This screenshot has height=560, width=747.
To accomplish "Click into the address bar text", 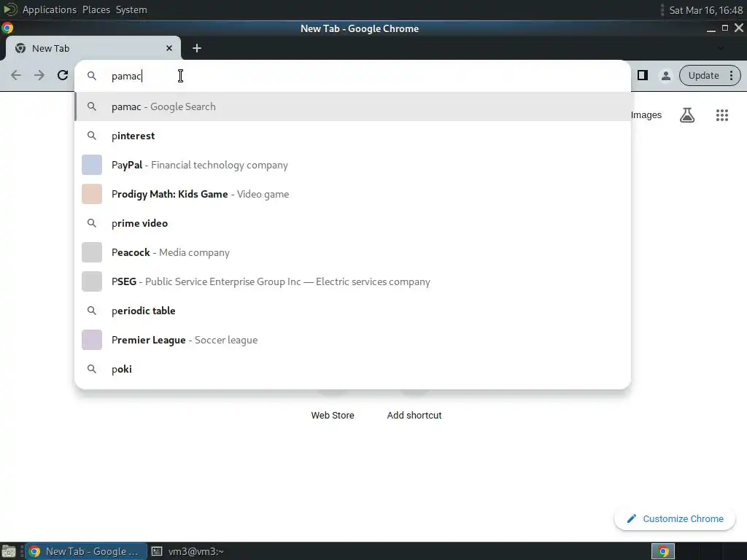I will click(x=126, y=76).
